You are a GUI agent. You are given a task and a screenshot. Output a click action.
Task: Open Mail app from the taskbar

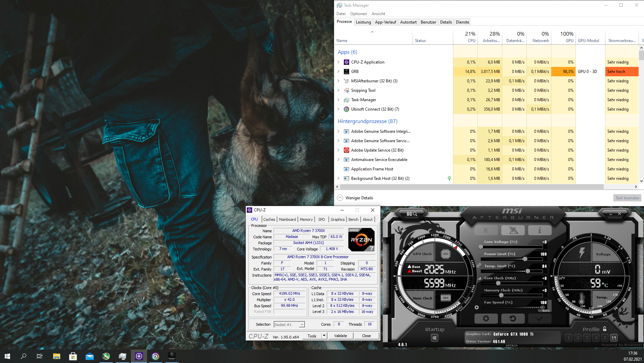[x=89, y=356]
